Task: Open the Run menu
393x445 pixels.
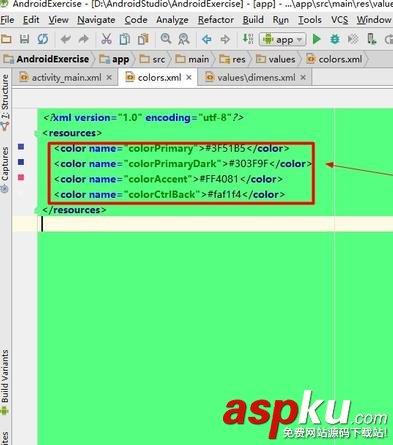Action: [281, 20]
